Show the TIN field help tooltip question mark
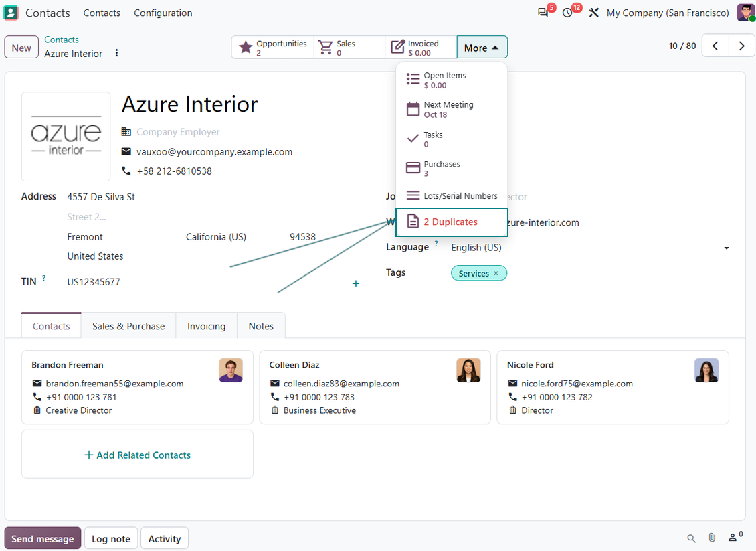 click(x=44, y=278)
